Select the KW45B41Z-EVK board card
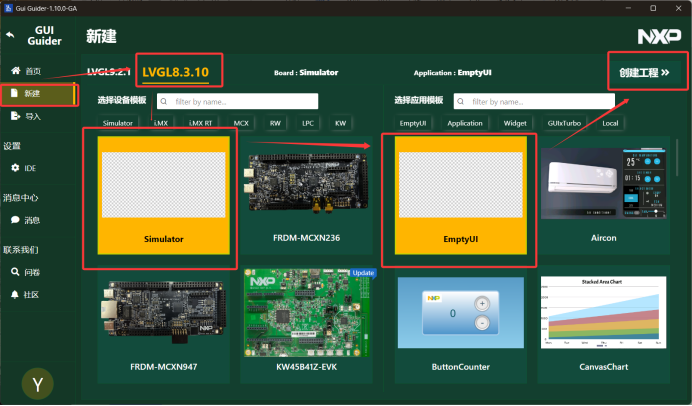This screenshot has height=406, width=692. point(306,324)
